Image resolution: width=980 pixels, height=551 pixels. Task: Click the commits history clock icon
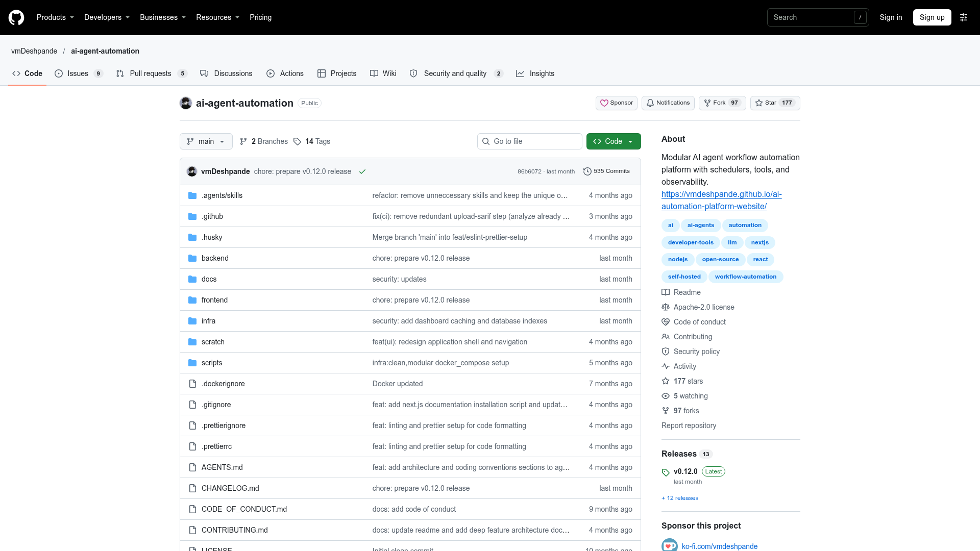(x=587, y=171)
